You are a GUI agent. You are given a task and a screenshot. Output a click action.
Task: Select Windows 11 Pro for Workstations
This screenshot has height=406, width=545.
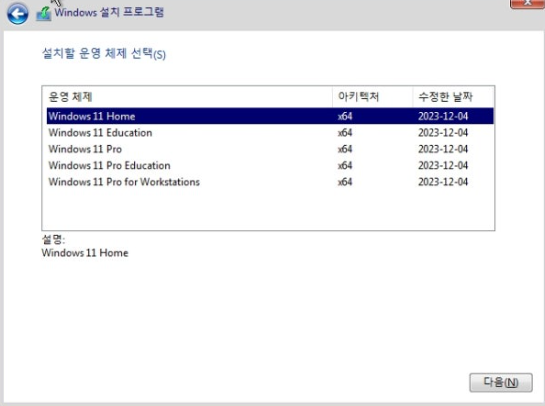(x=270, y=181)
